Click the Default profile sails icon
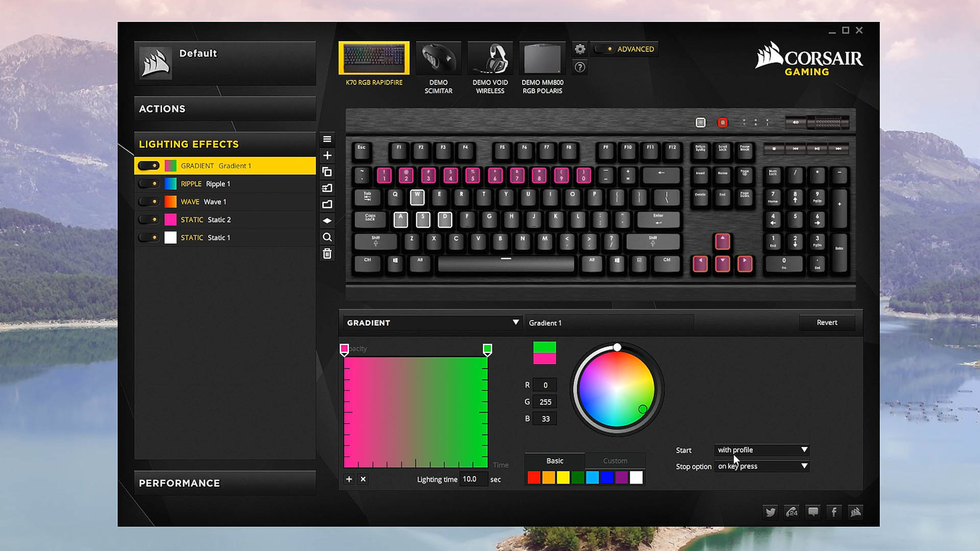The image size is (980, 551). [156, 63]
